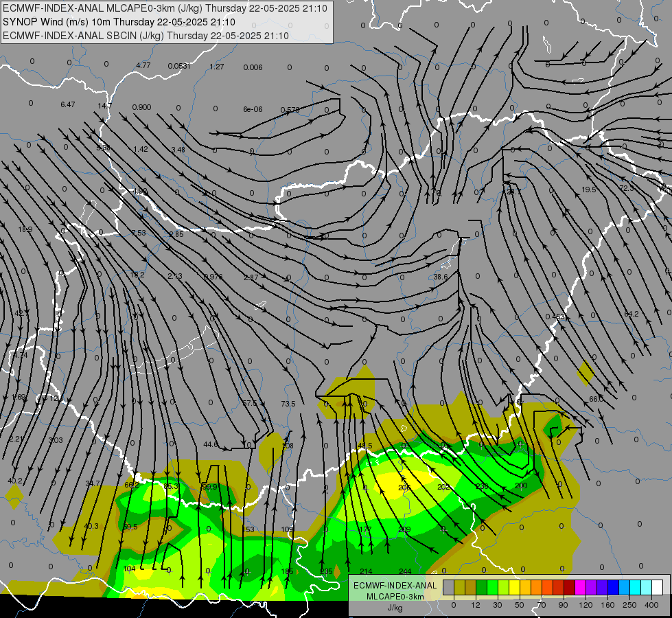The image size is (672, 618).
Task: Click the map value 0.976
Action: click(213, 277)
